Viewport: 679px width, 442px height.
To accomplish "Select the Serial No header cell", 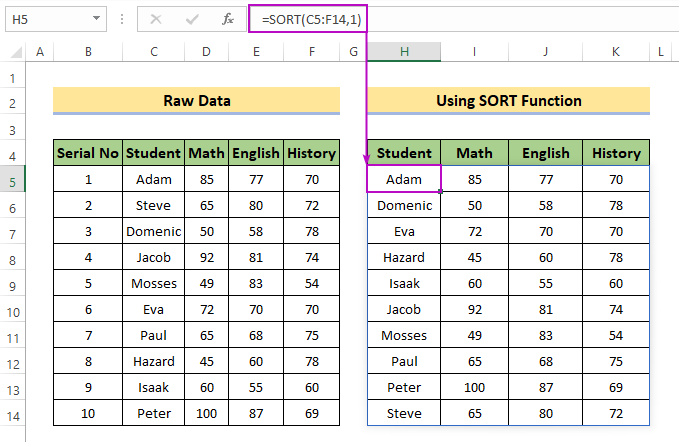I will tap(88, 153).
